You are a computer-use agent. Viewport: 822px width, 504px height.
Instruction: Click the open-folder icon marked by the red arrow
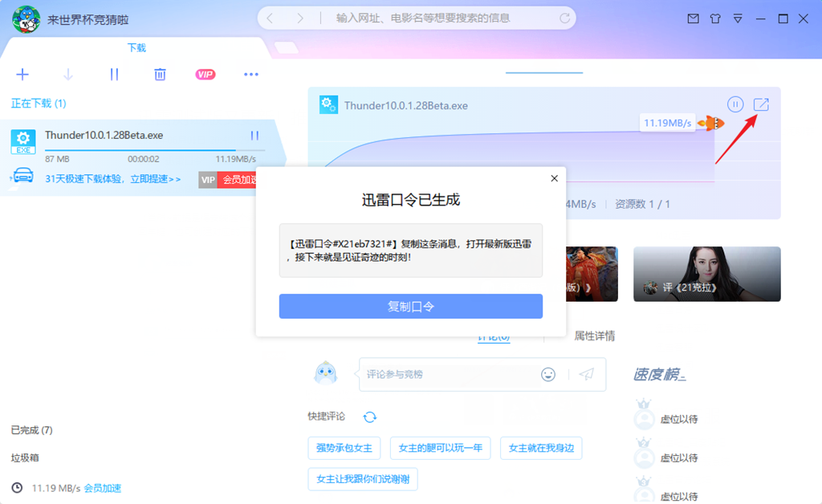760,104
